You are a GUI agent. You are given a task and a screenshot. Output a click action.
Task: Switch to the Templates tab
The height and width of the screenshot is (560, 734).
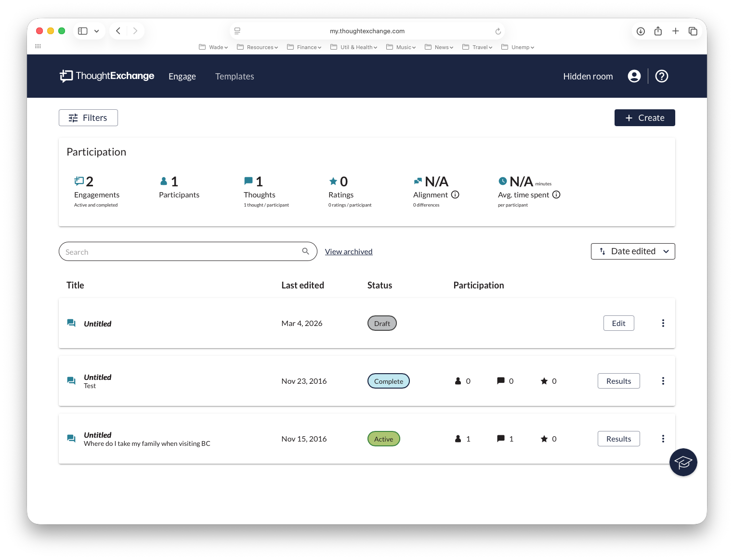click(235, 77)
